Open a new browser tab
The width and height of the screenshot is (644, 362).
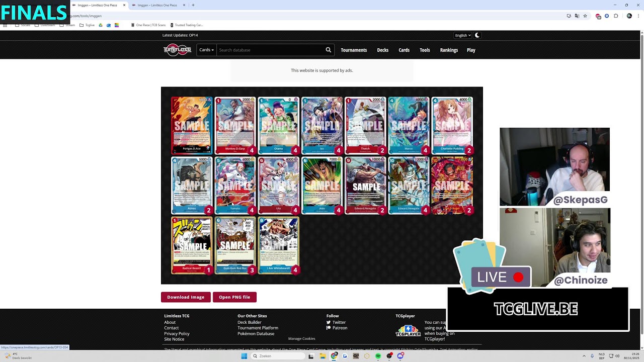193,5
